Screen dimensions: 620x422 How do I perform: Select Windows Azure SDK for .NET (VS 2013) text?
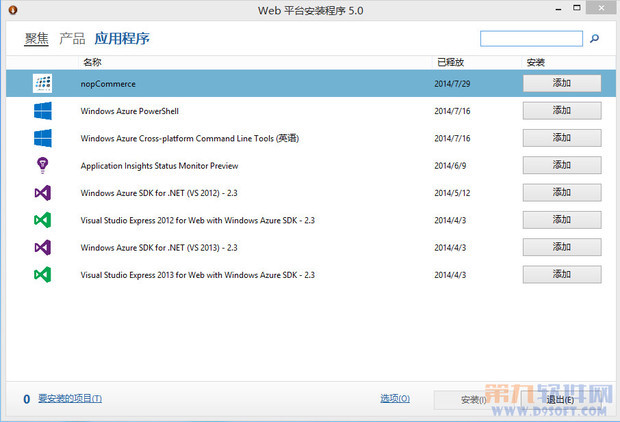coord(159,248)
